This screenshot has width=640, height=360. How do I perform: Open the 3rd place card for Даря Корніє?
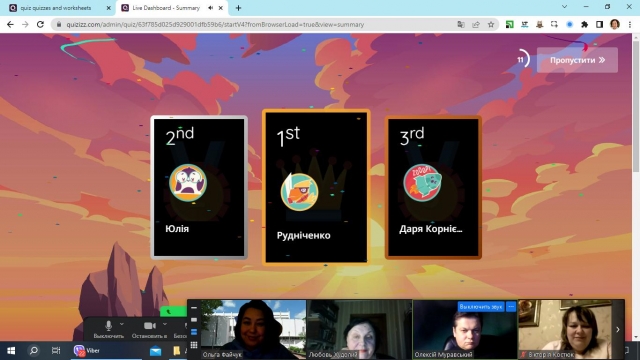click(x=433, y=187)
